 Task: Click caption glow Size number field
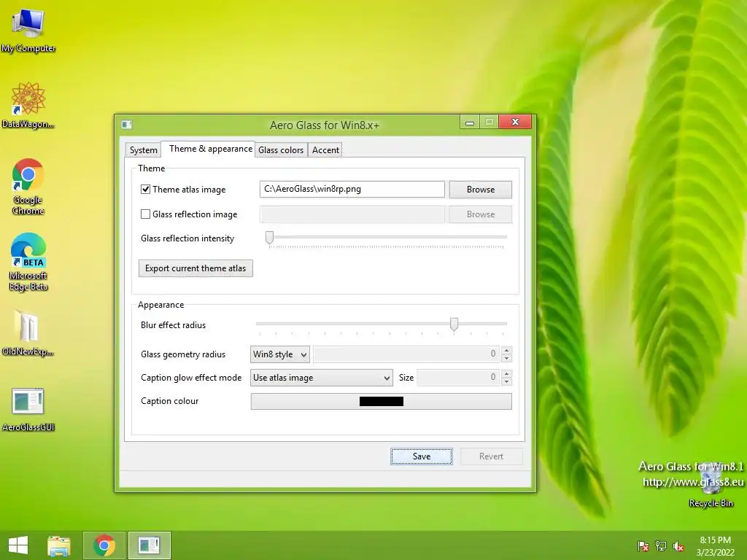(x=458, y=378)
